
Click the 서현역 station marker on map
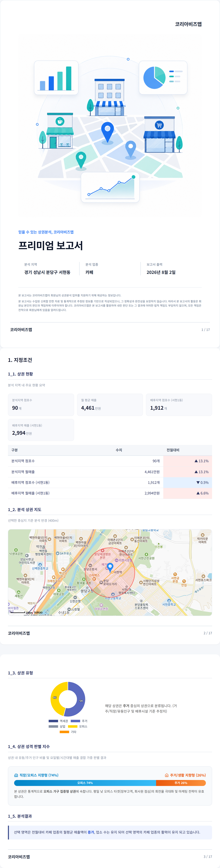pos(112,572)
